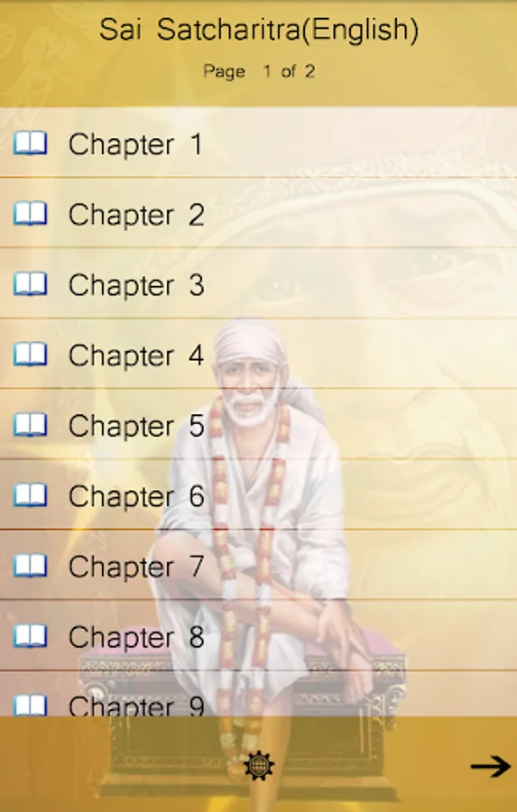Go to next page with arrow icon
This screenshot has width=517, height=812.
pos(490,766)
